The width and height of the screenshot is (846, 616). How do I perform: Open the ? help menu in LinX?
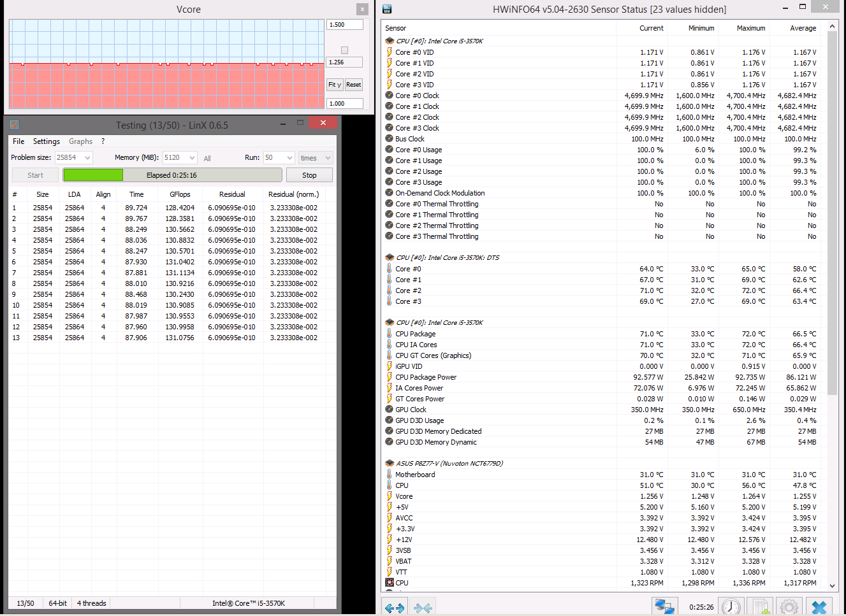[x=103, y=141]
